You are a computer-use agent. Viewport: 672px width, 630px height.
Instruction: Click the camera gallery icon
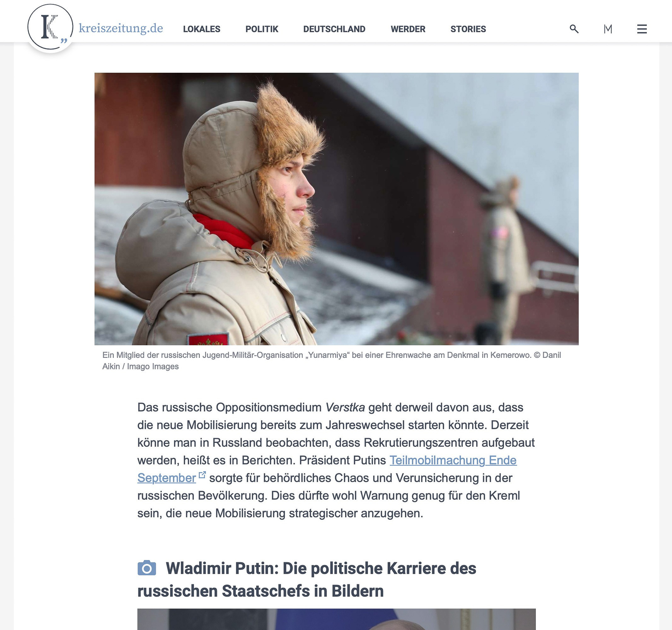pos(147,568)
